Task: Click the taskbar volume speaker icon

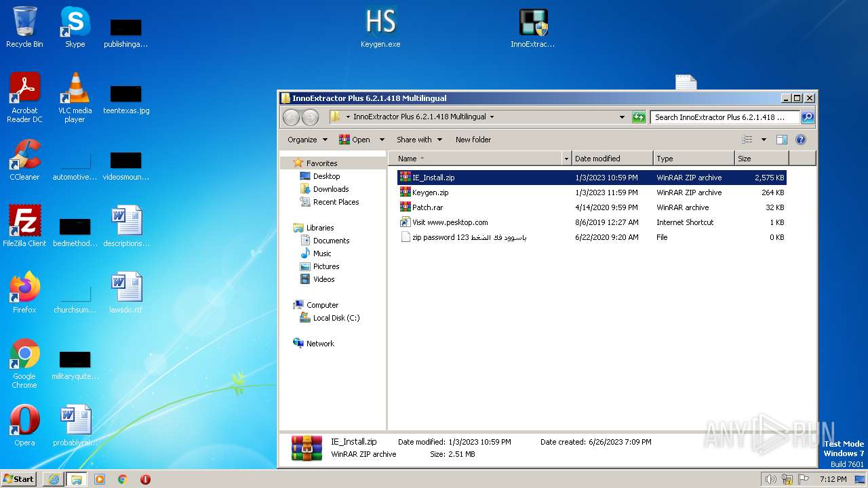Action: click(770, 479)
